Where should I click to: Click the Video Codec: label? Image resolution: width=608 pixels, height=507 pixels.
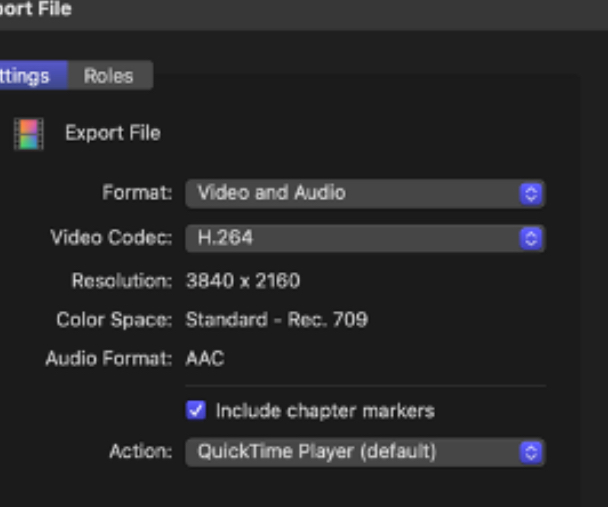click(111, 237)
